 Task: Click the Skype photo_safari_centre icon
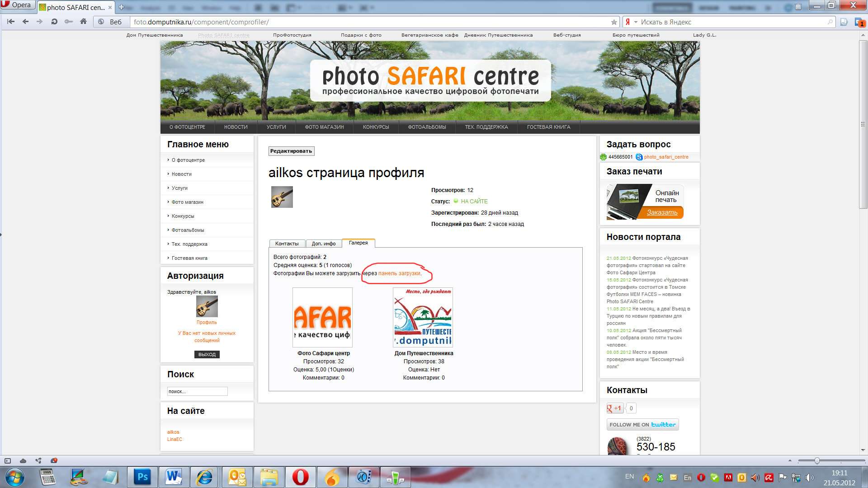[x=639, y=157]
